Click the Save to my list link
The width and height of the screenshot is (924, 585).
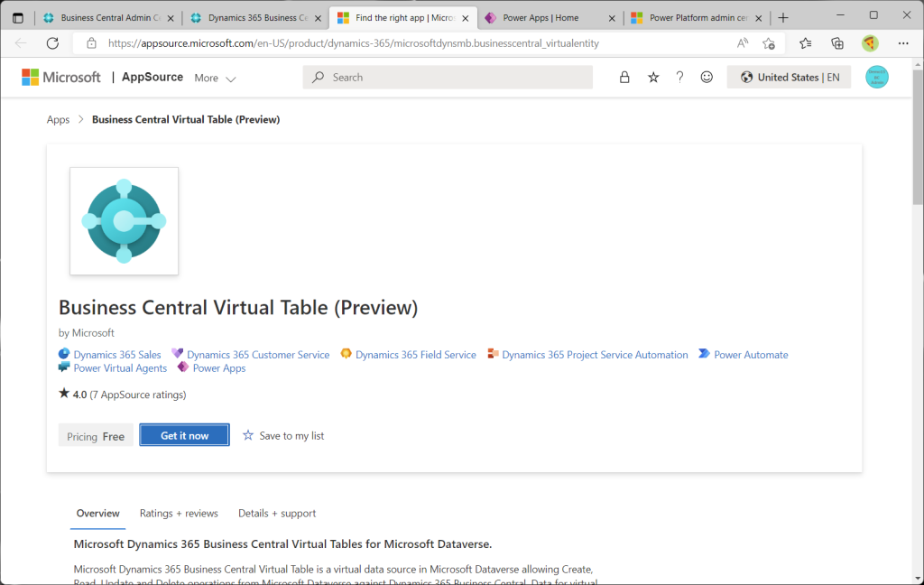tap(291, 436)
